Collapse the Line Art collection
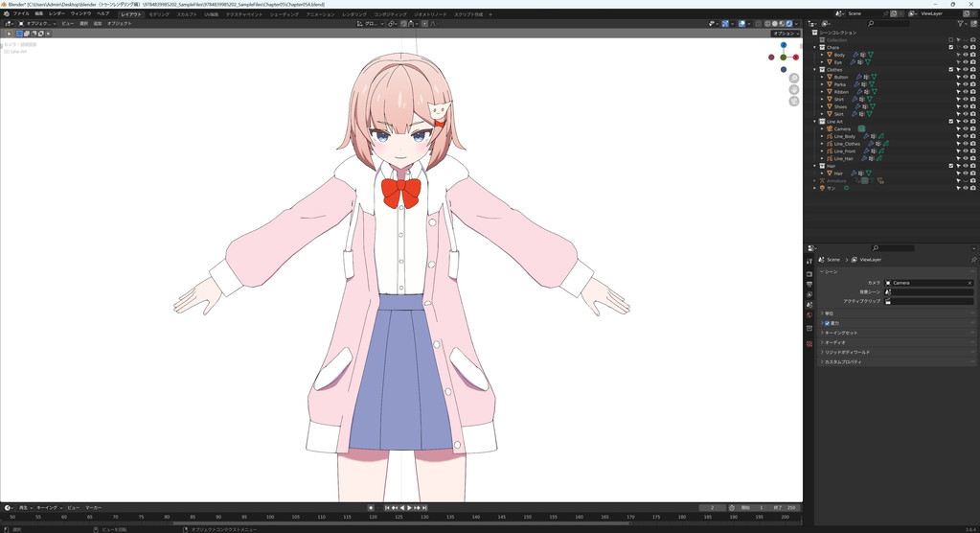This screenshot has height=533, width=980. click(x=815, y=122)
